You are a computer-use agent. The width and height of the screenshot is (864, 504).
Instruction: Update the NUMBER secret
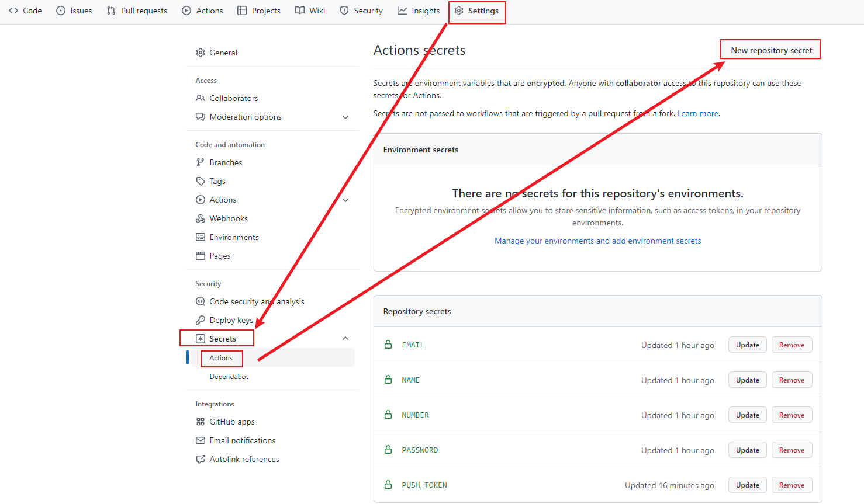pyautogui.click(x=748, y=415)
